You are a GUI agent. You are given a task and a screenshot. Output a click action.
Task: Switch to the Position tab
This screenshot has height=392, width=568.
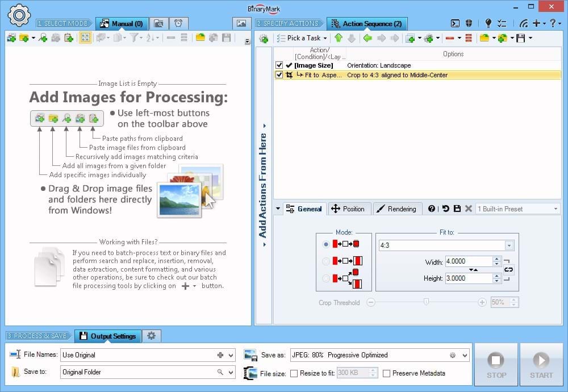(348, 208)
